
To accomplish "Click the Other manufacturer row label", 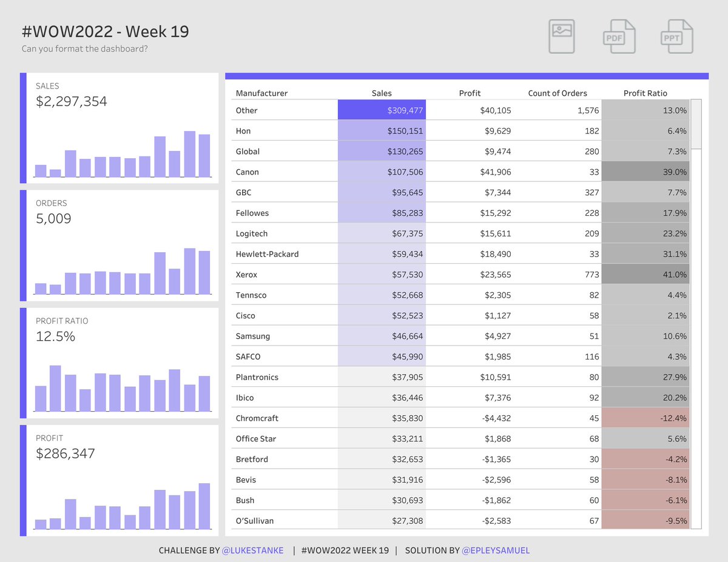I will [x=246, y=110].
